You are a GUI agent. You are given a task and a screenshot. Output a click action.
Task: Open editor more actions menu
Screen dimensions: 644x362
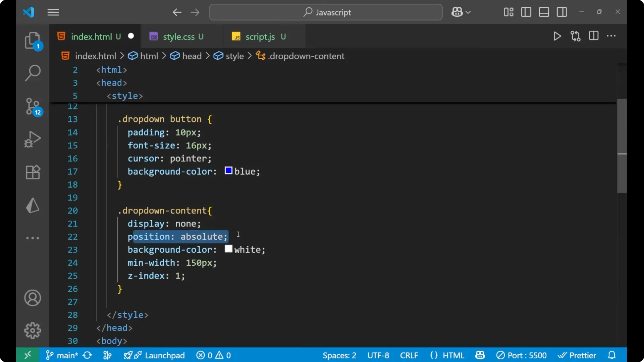pyautogui.click(x=612, y=36)
